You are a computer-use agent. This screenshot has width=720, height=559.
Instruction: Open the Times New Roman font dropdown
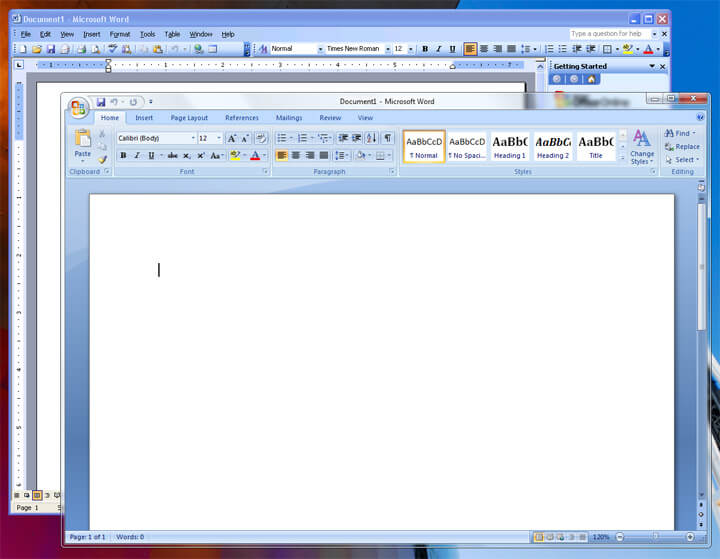[385, 49]
